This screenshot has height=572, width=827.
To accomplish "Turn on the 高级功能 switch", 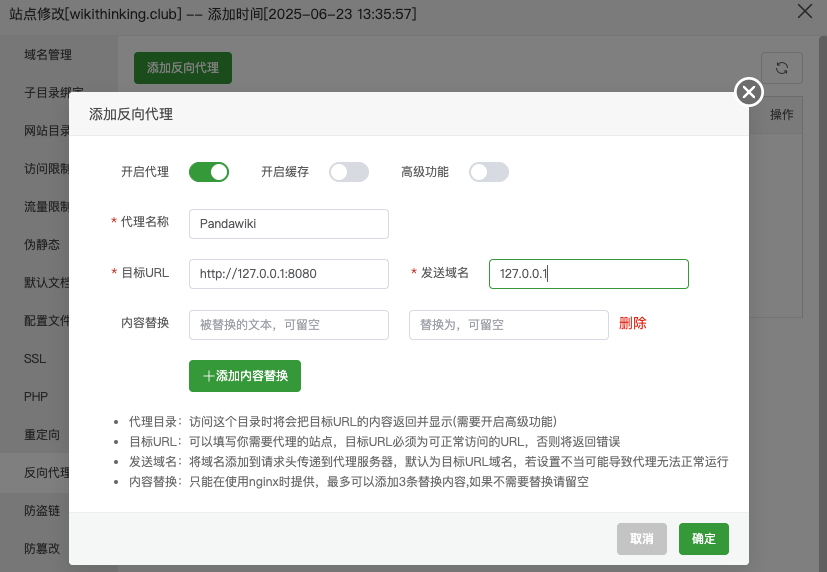I will coord(489,172).
